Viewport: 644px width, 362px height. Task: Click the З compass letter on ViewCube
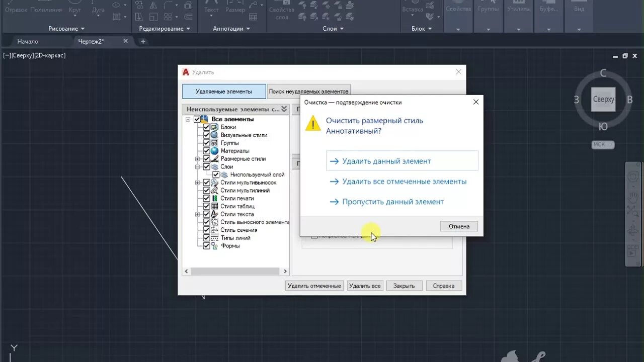click(x=577, y=100)
